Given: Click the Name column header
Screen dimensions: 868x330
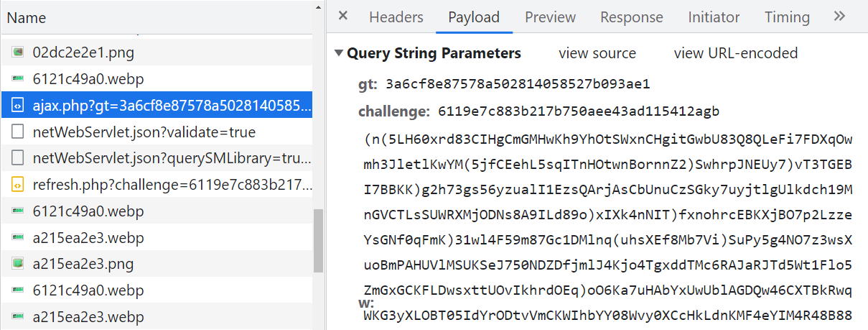Looking at the screenshot, I should pyautogui.click(x=27, y=18).
